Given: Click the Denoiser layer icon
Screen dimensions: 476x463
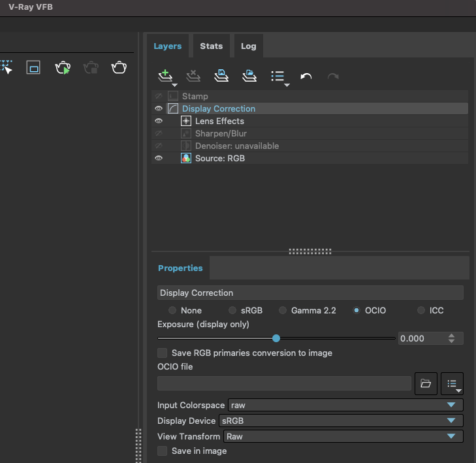Looking at the screenshot, I should [186, 146].
